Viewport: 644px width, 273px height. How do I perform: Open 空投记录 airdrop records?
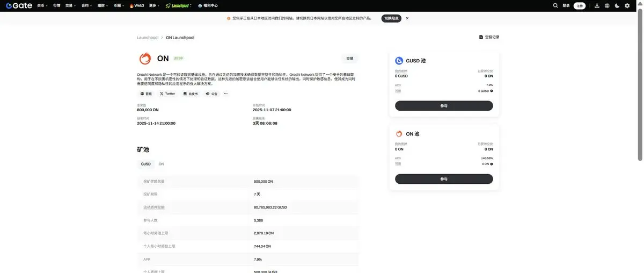click(489, 37)
